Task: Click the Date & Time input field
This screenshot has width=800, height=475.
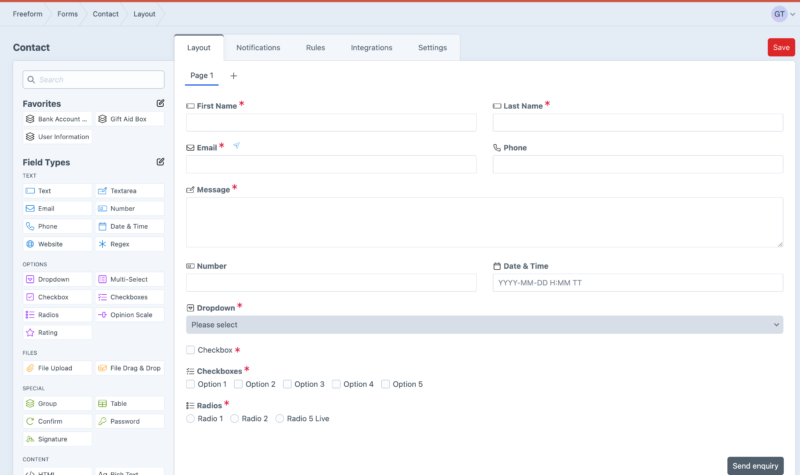Action: (x=638, y=283)
